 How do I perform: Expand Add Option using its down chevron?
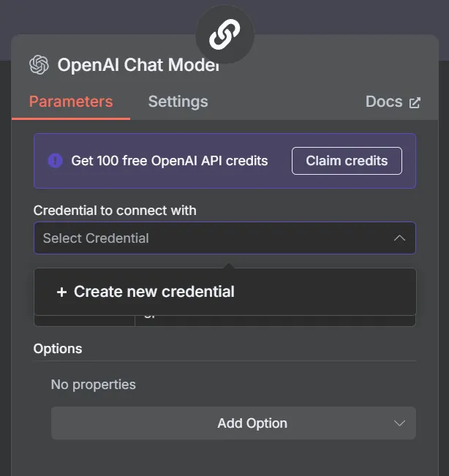tap(399, 423)
